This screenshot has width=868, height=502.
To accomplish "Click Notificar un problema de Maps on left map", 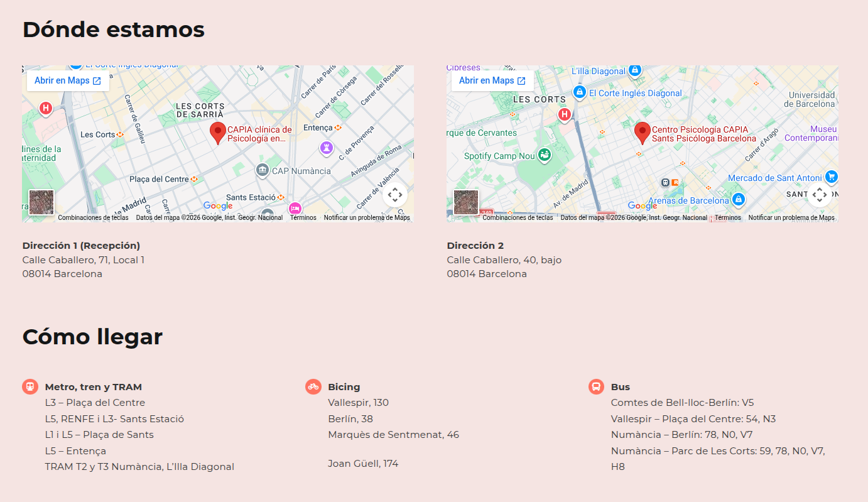I will 367,218.
